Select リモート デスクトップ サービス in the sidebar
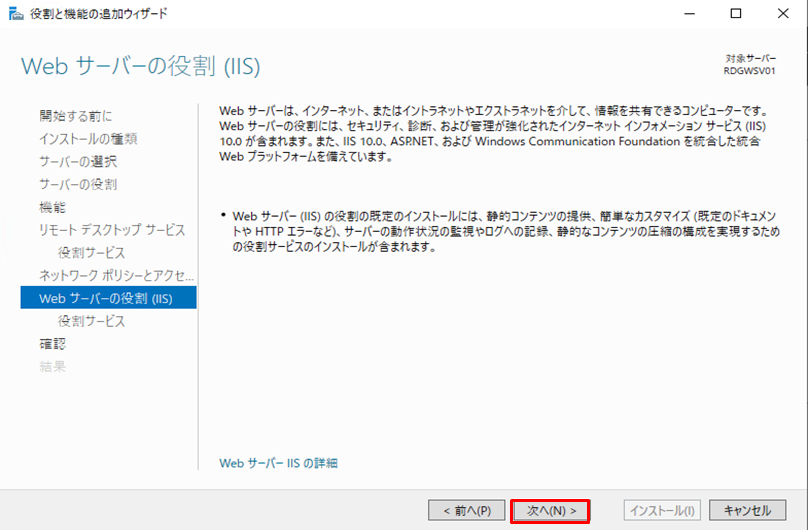Viewport: 808px width, 530px height. (x=112, y=230)
